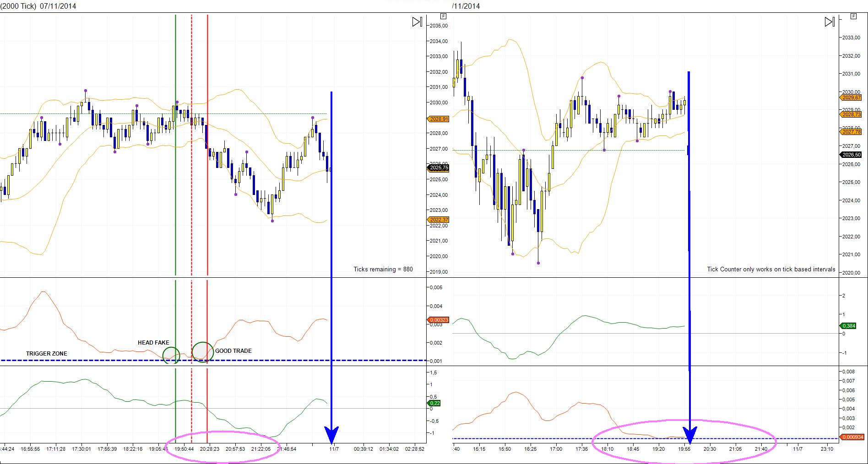Click the 21:05 time label in right chart
This screenshot has width=868, height=464.
click(735, 449)
